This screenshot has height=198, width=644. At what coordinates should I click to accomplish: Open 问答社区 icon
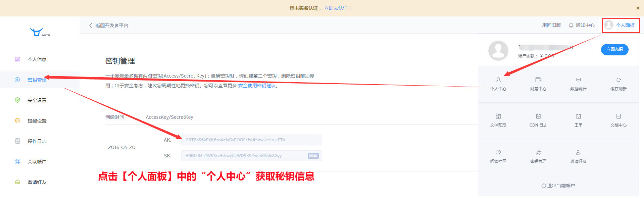[x=498, y=153]
